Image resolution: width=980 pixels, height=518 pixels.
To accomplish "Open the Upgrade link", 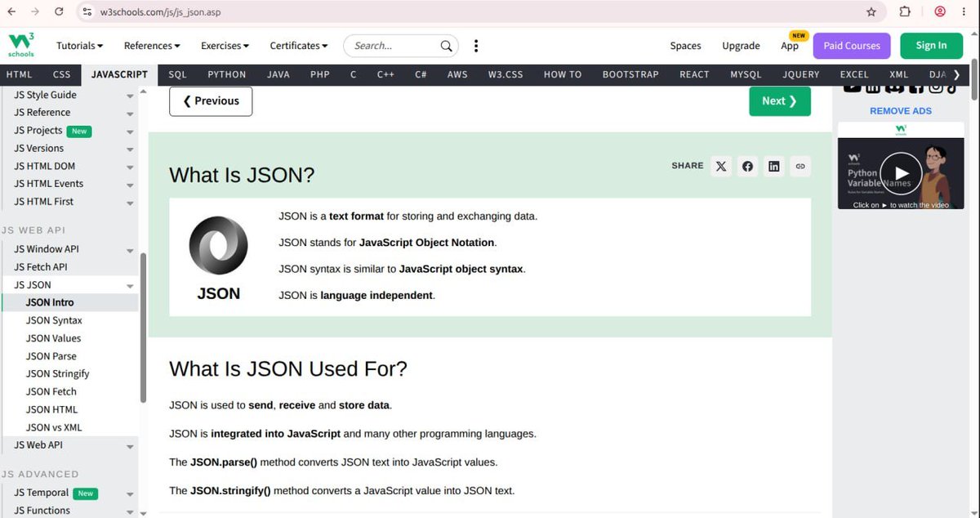I will (x=741, y=46).
